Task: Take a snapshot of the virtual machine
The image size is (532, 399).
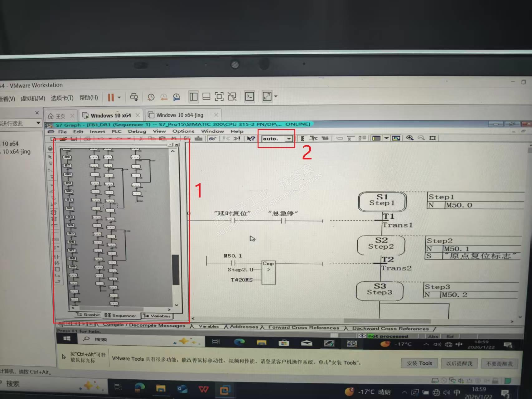Action: pyautogui.click(x=151, y=97)
